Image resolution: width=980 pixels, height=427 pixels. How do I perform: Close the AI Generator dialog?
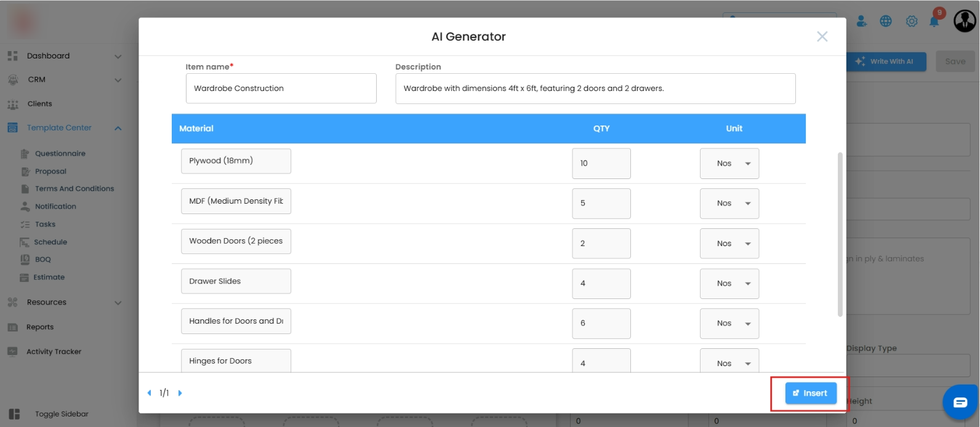tap(822, 37)
